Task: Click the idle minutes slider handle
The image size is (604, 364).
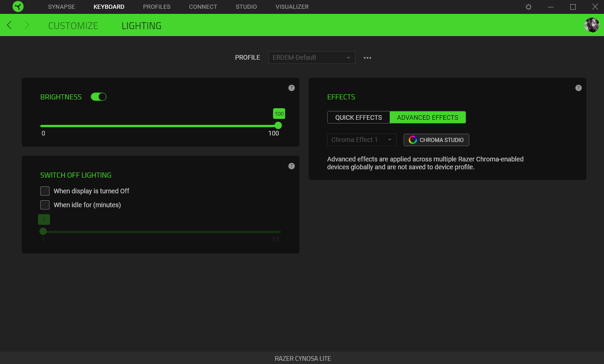Action: (43, 231)
